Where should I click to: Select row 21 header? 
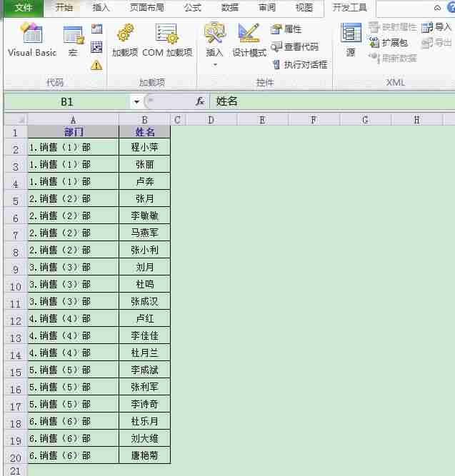[x=16, y=470]
